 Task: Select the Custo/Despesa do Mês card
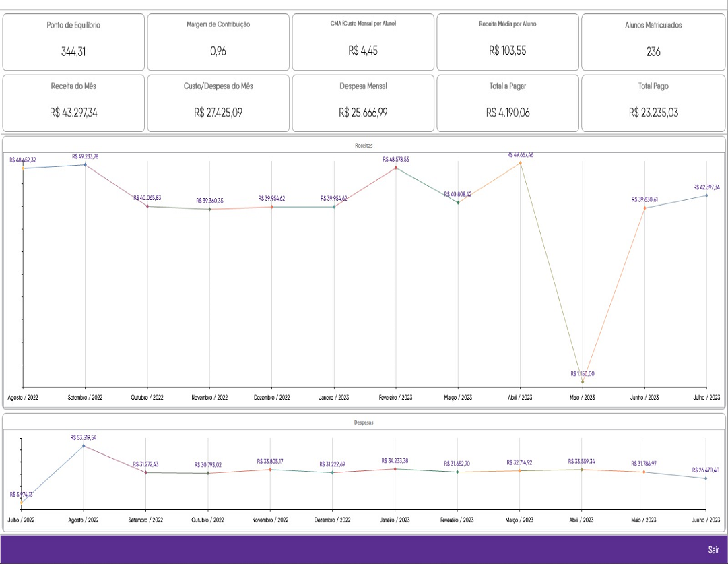(x=218, y=103)
